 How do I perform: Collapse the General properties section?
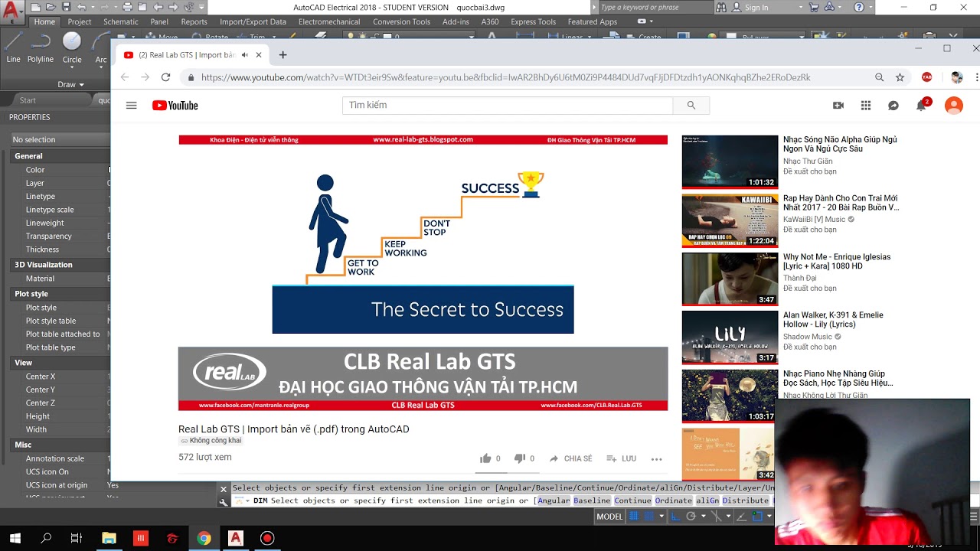pos(60,156)
